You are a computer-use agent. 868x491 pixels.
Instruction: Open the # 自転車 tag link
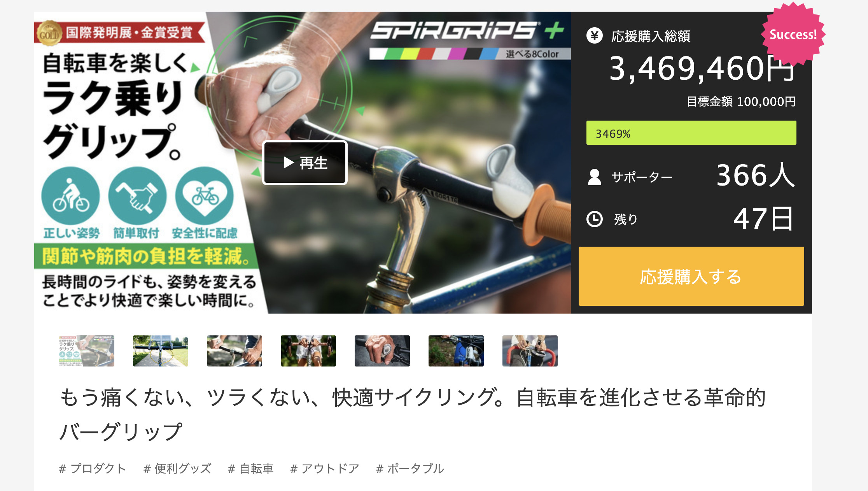pyautogui.click(x=251, y=468)
